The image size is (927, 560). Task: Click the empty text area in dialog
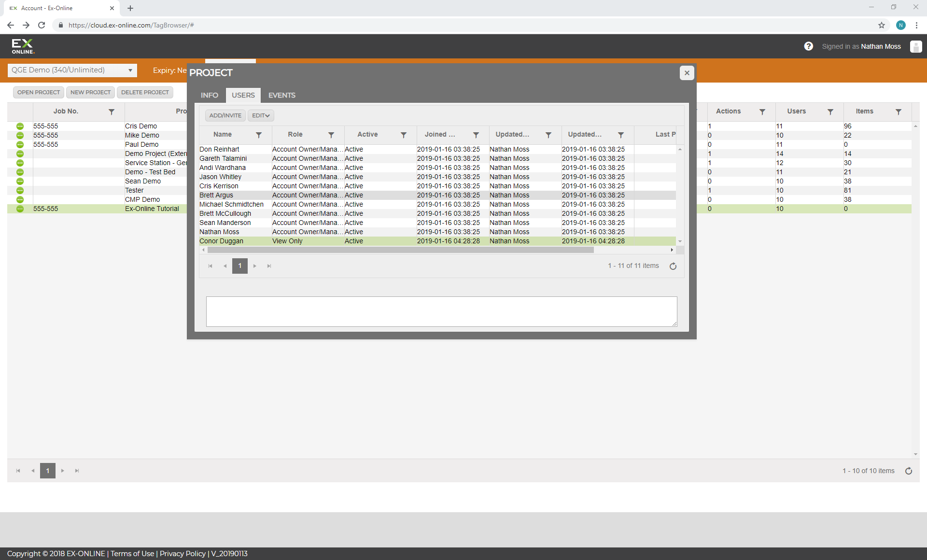tap(441, 311)
